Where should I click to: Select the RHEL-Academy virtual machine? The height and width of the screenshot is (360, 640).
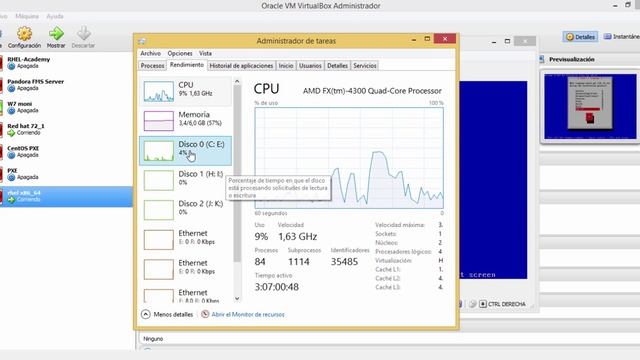[66, 62]
